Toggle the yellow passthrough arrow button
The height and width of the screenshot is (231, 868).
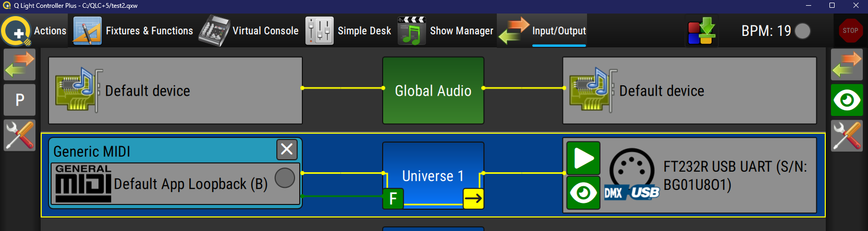[473, 198]
